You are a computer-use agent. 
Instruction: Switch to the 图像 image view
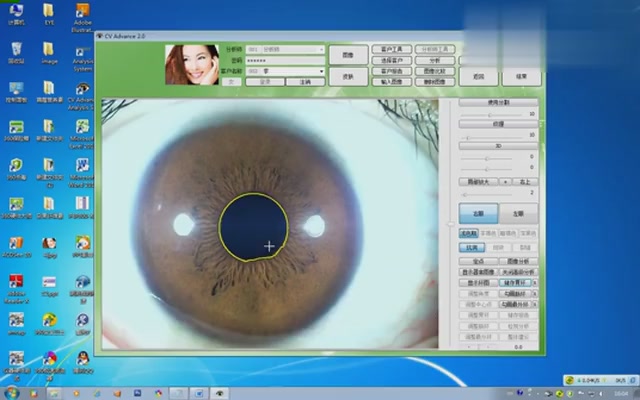click(347, 54)
